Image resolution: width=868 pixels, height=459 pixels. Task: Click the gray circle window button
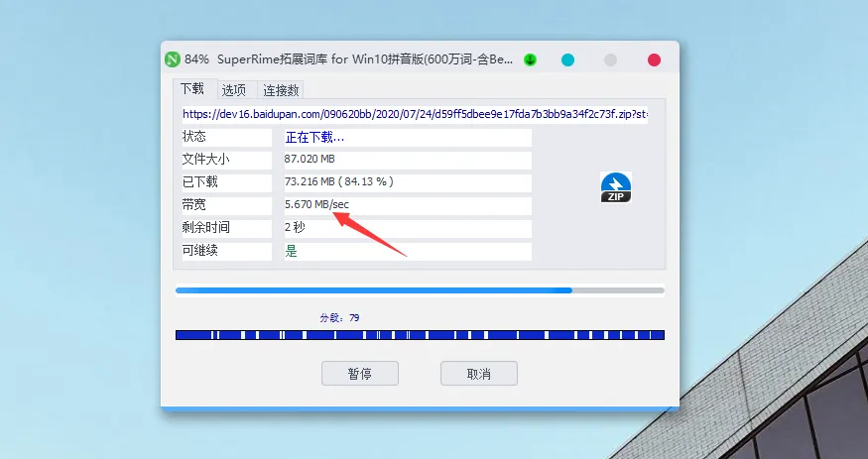pyautogui.click(x=611, y=59)
